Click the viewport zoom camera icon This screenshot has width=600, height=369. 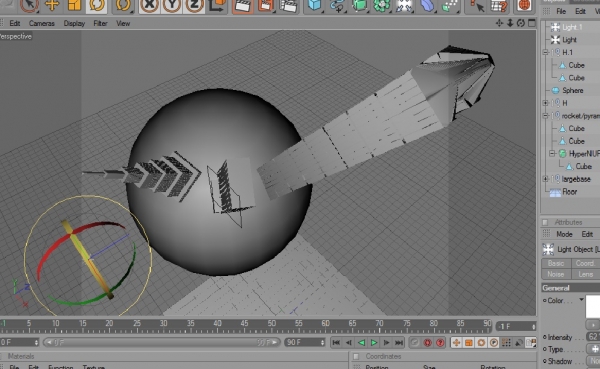(x=510, y=23)
